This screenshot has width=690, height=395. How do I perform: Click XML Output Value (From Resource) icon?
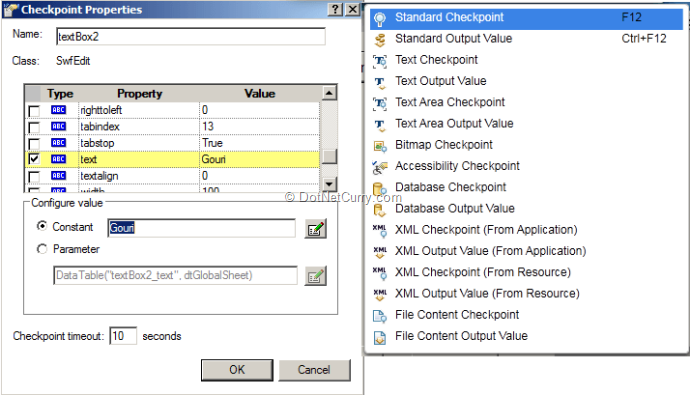pyautogui.click(x=379, y=294)
